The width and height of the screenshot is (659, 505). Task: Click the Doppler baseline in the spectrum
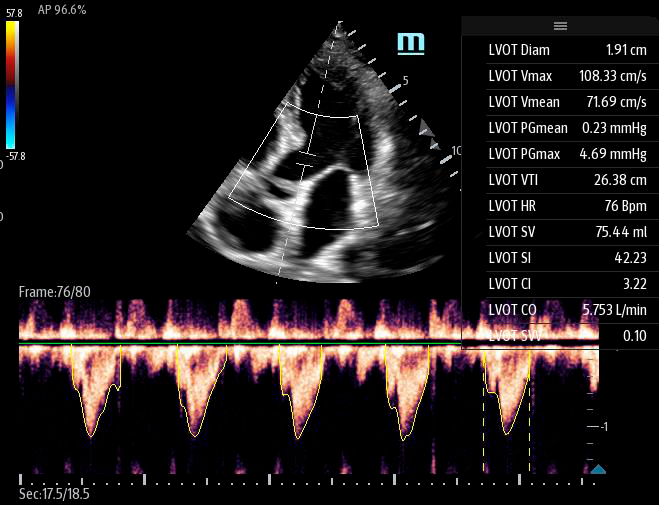click(300, 344)
